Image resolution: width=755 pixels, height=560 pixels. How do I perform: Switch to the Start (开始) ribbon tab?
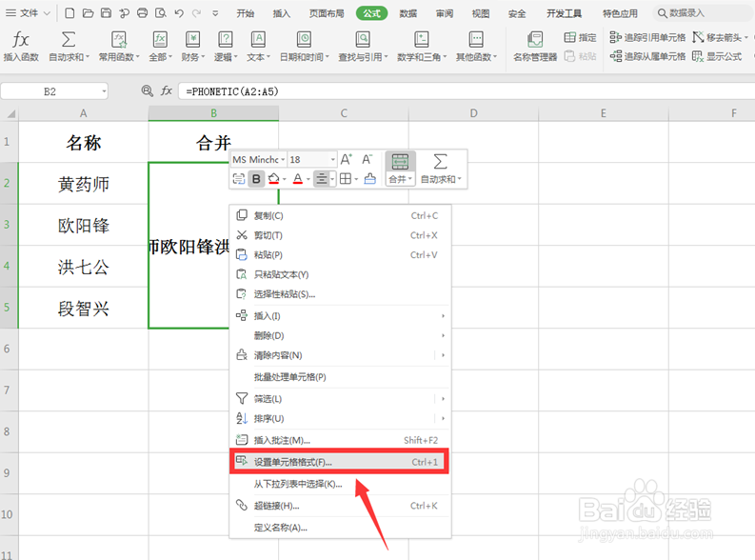(245, 13)
